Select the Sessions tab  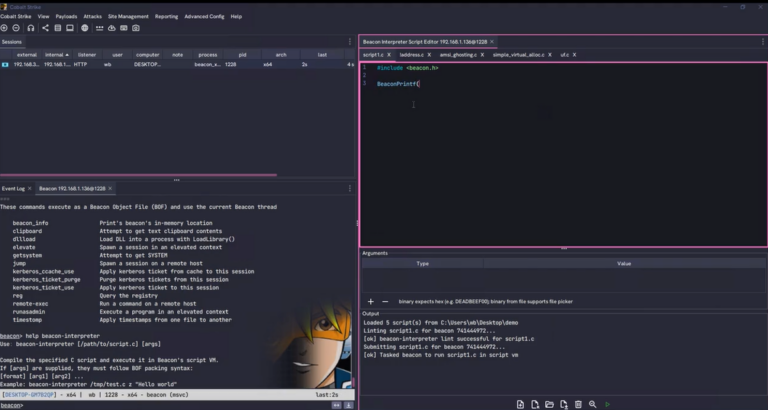point(12,42)
